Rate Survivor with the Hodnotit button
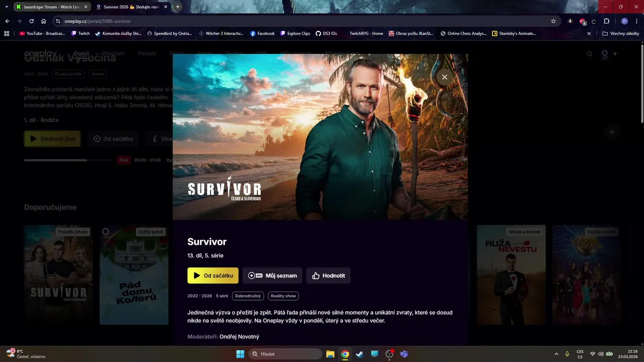644x362 pixels. coord(329,276)
